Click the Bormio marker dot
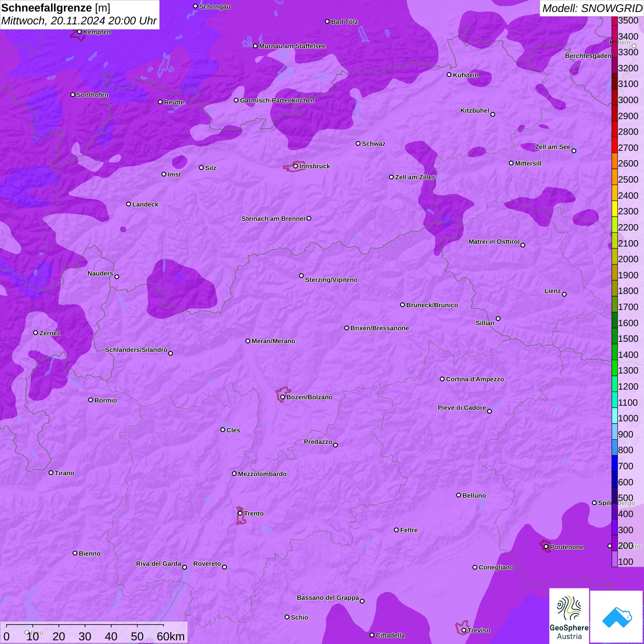644x644 pixels. [91, 400]
